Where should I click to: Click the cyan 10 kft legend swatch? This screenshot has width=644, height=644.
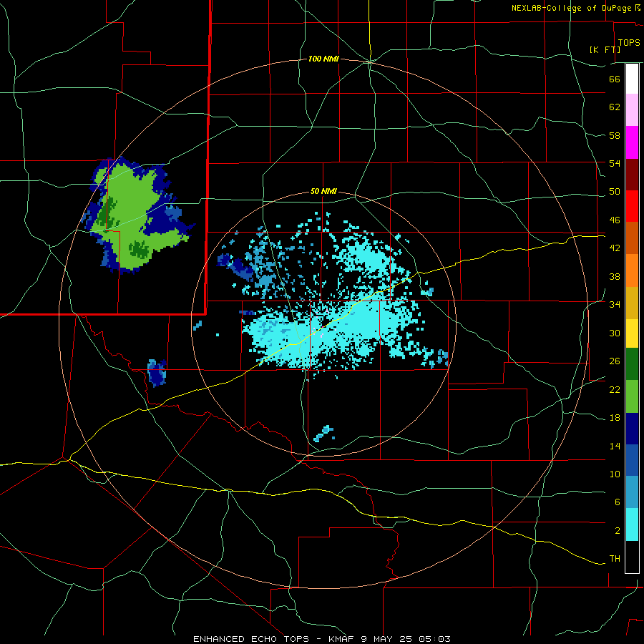632,525
